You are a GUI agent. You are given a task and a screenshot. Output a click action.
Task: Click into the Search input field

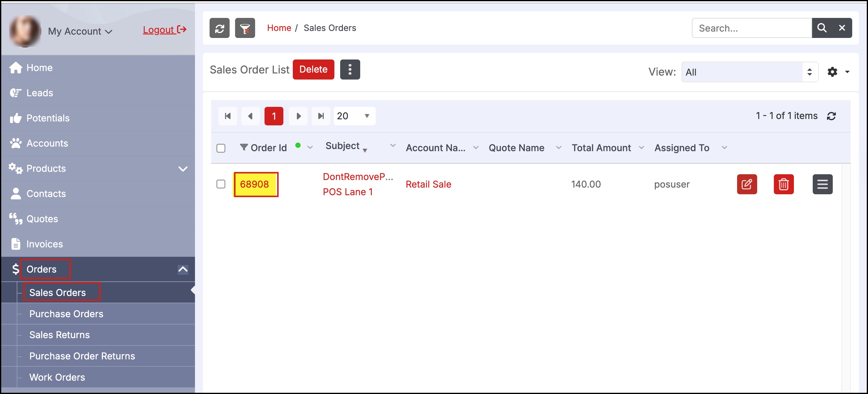pyautogui.click(x=751, y=28)
